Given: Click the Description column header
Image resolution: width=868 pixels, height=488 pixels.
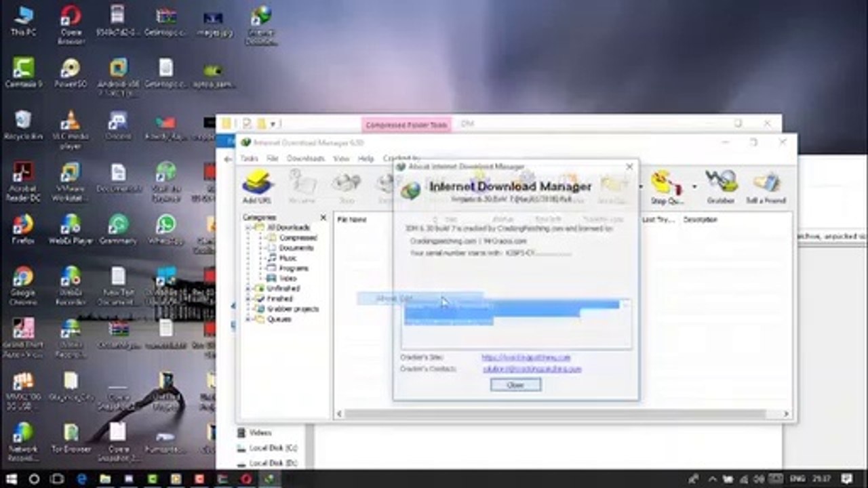Looking at the screenshot, I should [x=700, y=220].
